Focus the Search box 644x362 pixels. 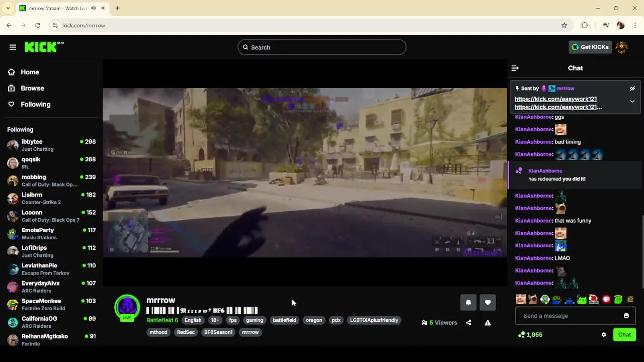coord(322,47)
